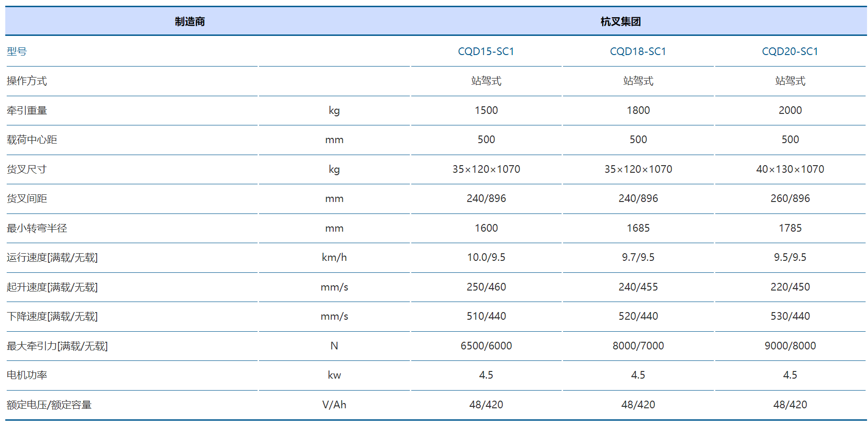Click the 510/440 lowering speed value

tap(486, 316)
